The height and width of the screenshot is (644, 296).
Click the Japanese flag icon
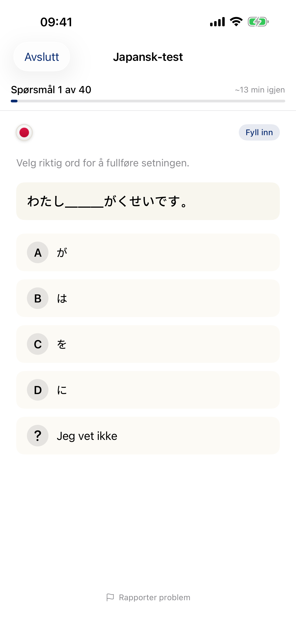pos(24,132)
